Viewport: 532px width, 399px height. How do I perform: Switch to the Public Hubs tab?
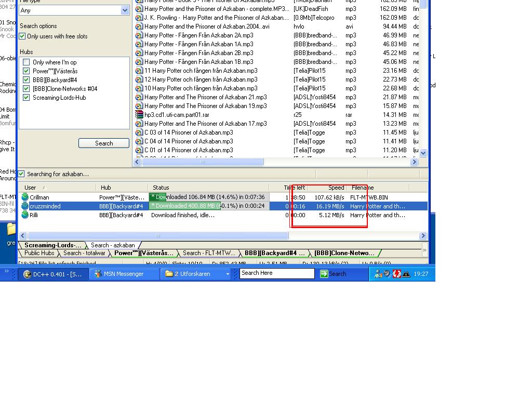[x=39, y=253]
